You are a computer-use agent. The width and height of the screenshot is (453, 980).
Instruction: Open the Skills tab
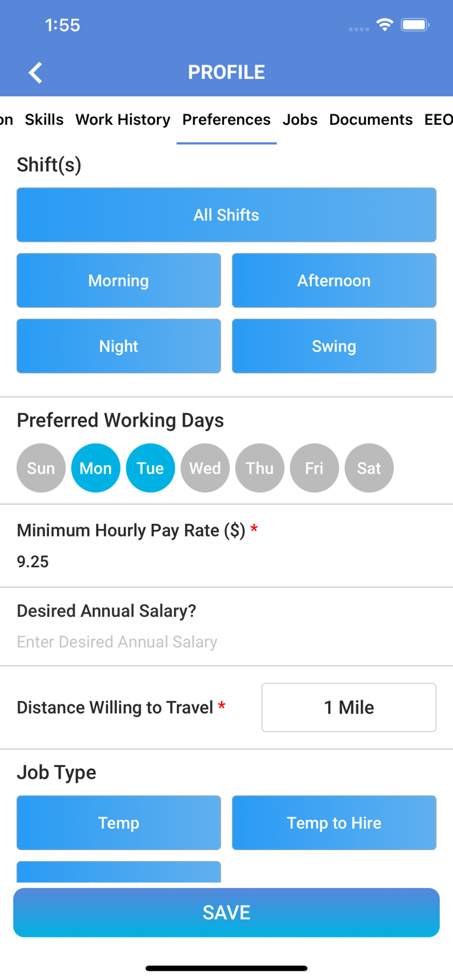click(44, 120)
